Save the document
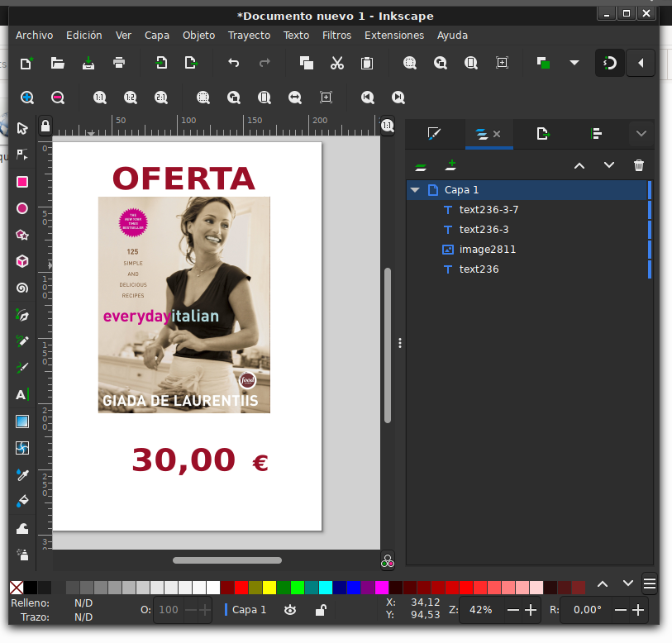 (88, 64)
